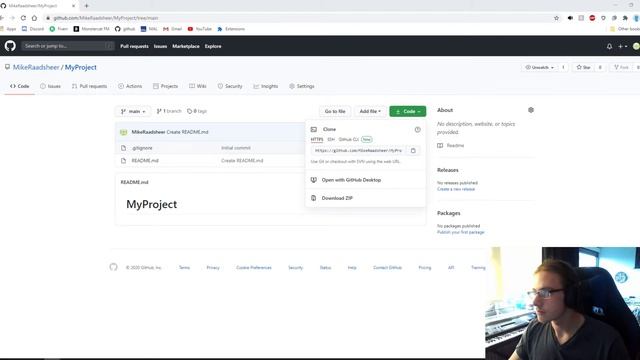The height and width of the screenshot is (360, 640).
Task: Open the github bookmark in bookmarks bar
Action: tap(125, 29)
